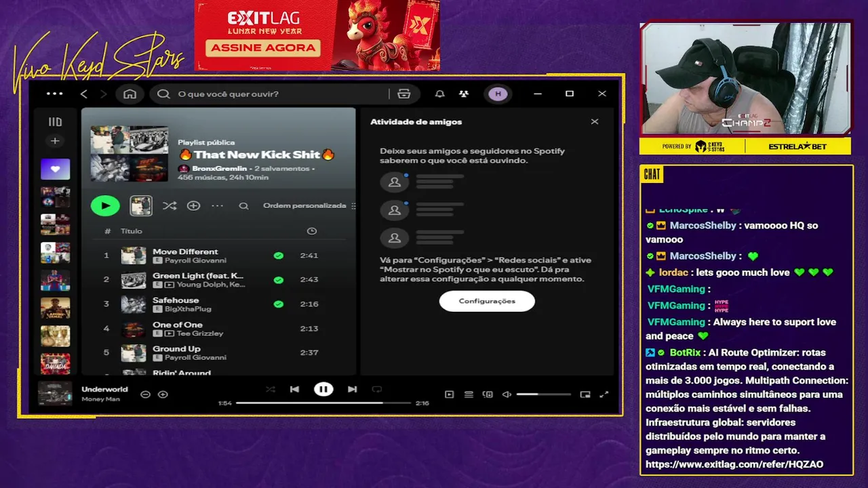Open the Liked Songs heart tile
Image resolution: width=868 pixels, height=488 pixels.
coord(55,169)
